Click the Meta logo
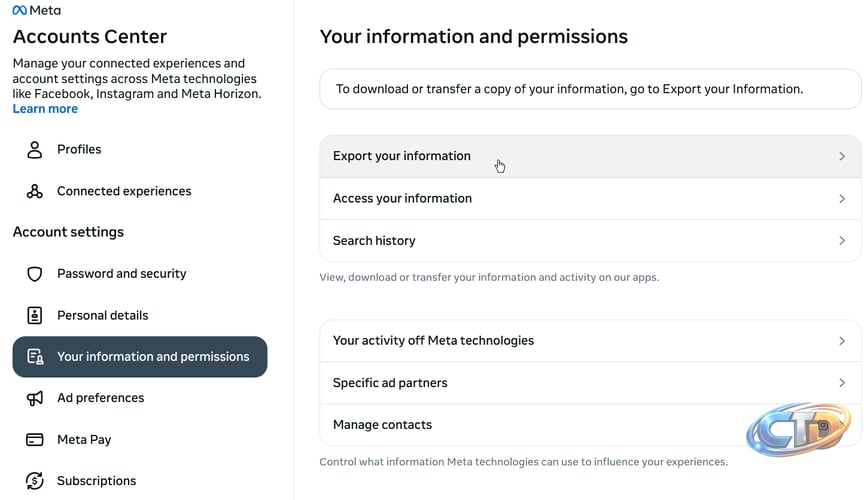The width and height of the screenshot is (864, 500). click(36, 10)
